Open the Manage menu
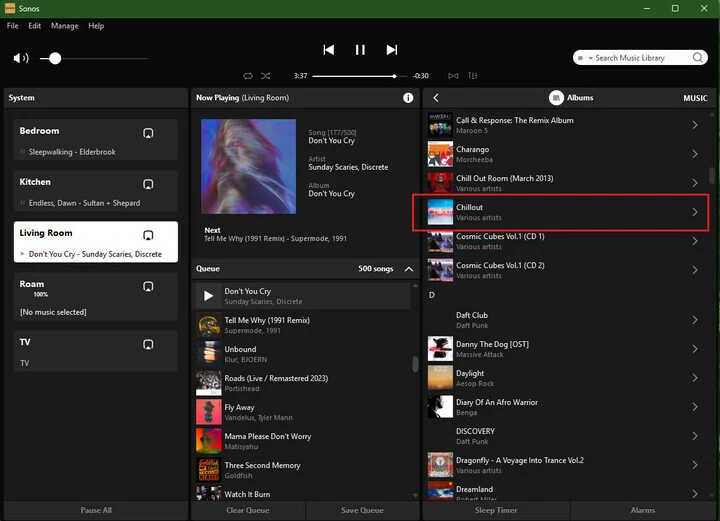Viewport: 720px width, 521px height. coord(64,26)
